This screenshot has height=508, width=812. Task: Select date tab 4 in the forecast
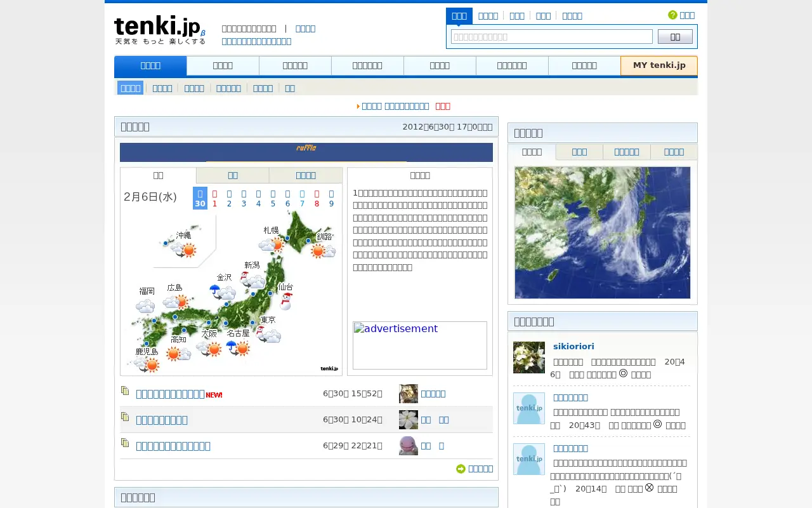(258, 198)
